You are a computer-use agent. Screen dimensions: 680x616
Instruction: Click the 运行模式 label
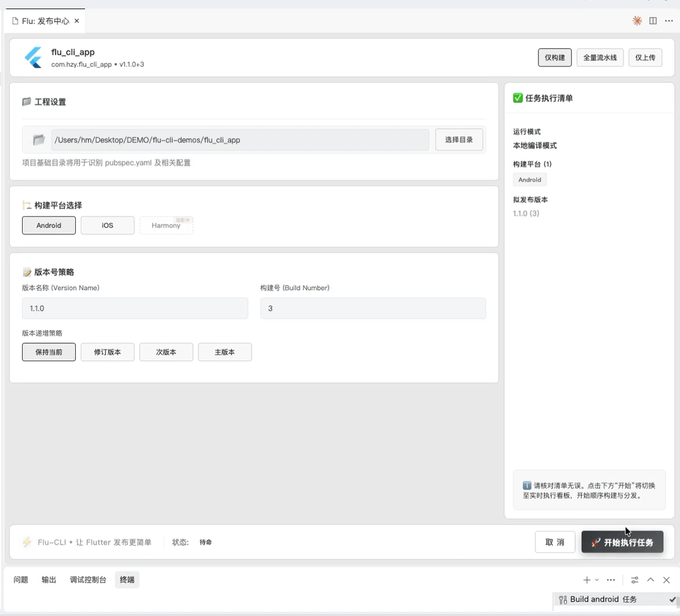point(527,132)
